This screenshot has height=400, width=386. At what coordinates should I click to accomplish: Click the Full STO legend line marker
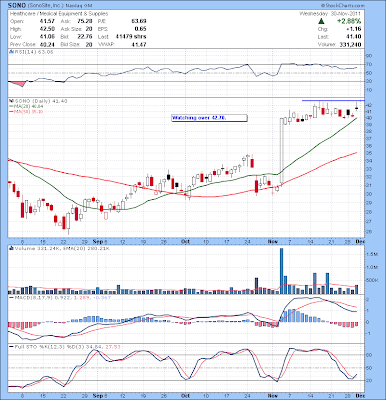pyautogui.click(x=11, y=347)
